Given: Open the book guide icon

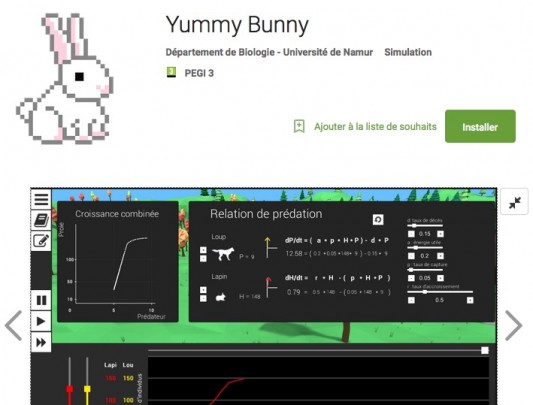Looking at the screenshot, I should (x=41, y=220).
